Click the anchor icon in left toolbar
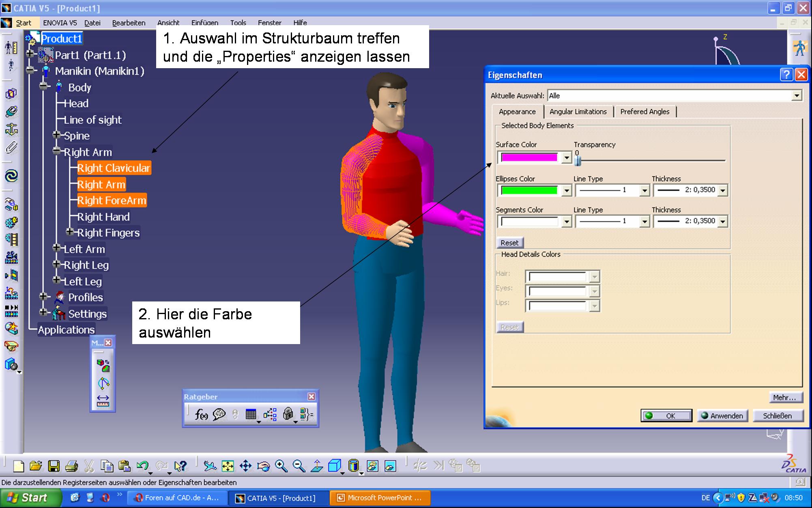 click(11, 130)
